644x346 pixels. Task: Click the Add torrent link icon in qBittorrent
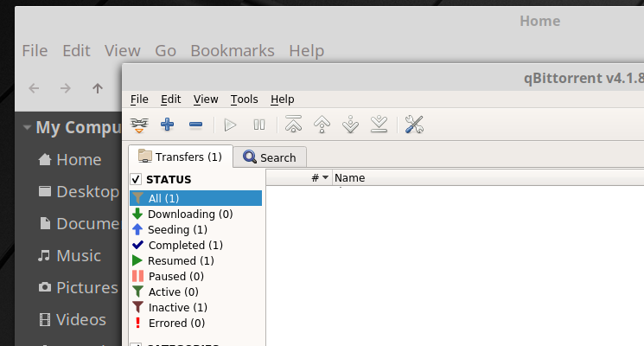(x=139, y=125)
